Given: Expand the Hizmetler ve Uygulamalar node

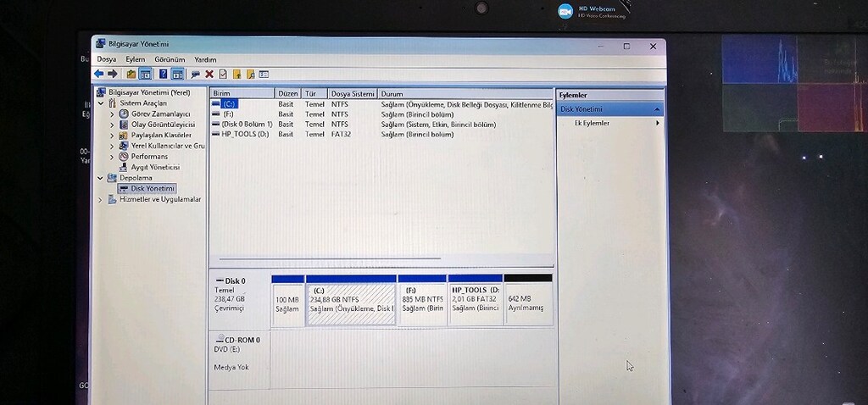Looking at the screenshot, I should tap(101, 200).
